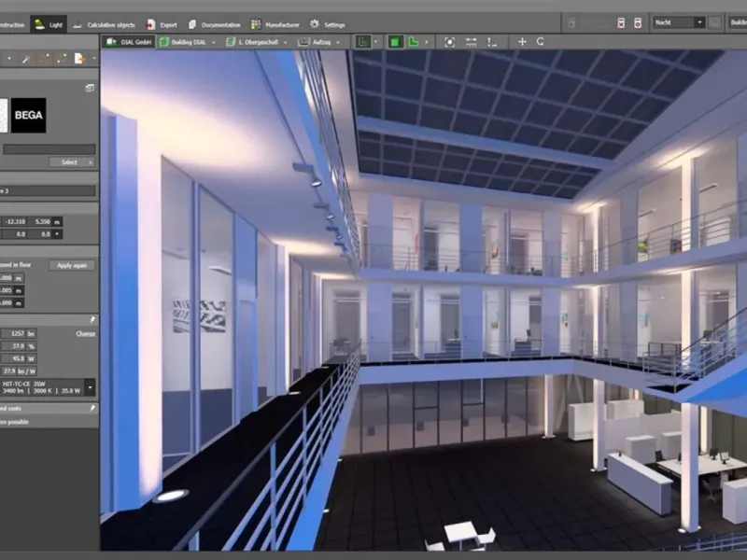Image resolution: width=747 pixels, height=560 pixels.
Task: Select the 1. Obergeschoß storey breadcrumb
Action: pyautogui.click(x=252, y=42)
